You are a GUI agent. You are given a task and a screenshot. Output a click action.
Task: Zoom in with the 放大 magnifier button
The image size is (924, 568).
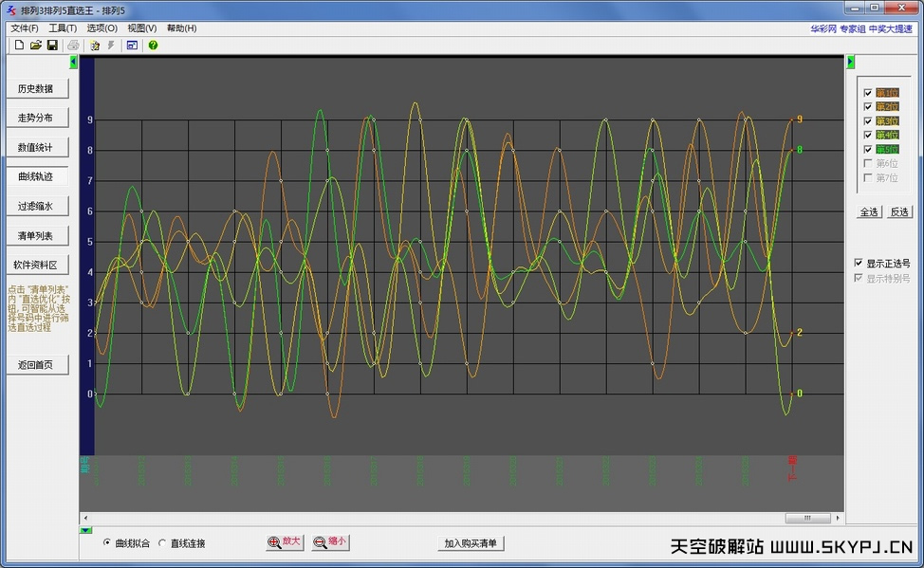click(285, 542)
